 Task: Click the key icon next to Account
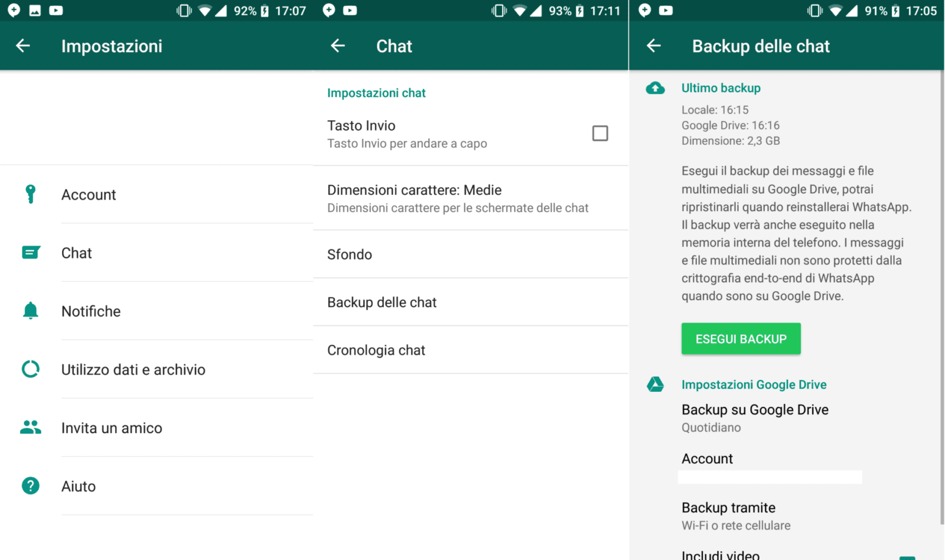(x=31, y=194)
